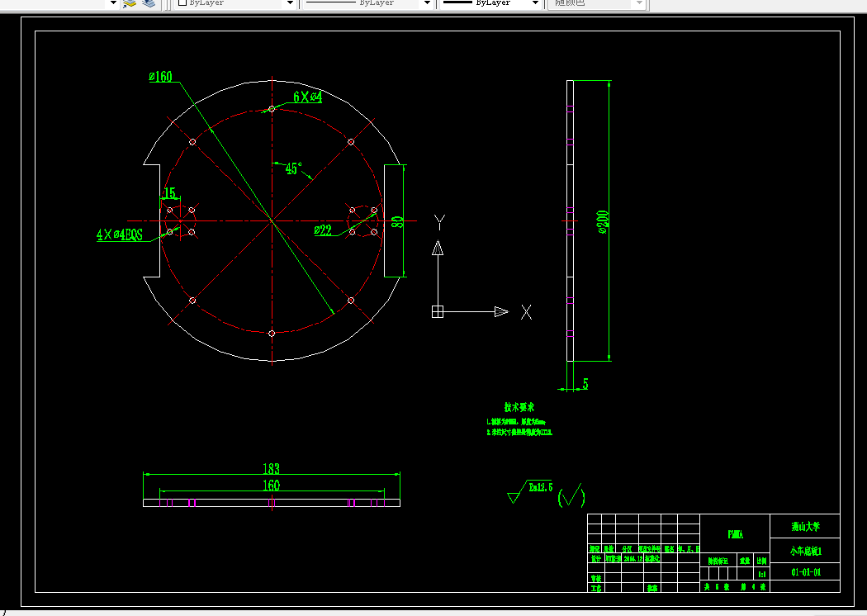The image size is (867, 616).
Task: Select the parenthesized checkmark roughness symbol
Action: (x=571, y=495)
